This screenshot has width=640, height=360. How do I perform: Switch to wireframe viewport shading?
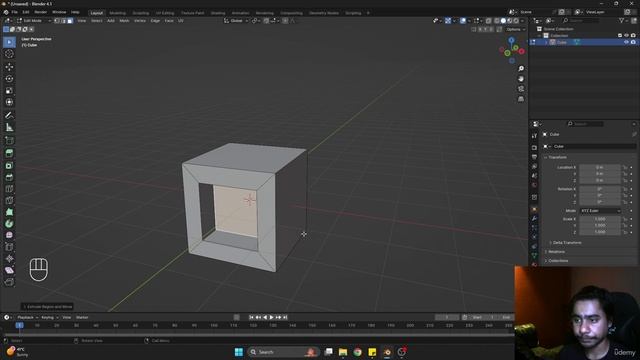[x=497, y=20]
